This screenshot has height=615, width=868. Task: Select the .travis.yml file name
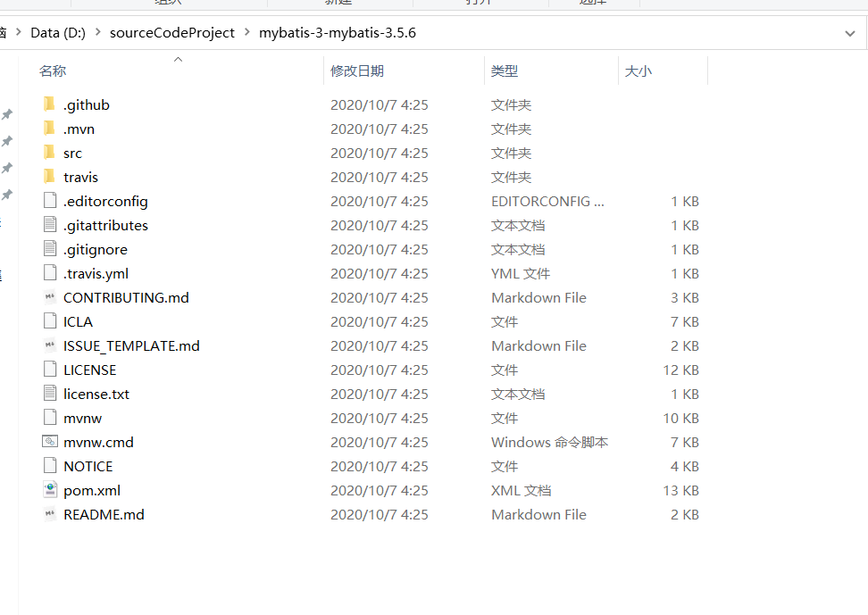pyautogui.click(x=96, y=273)
